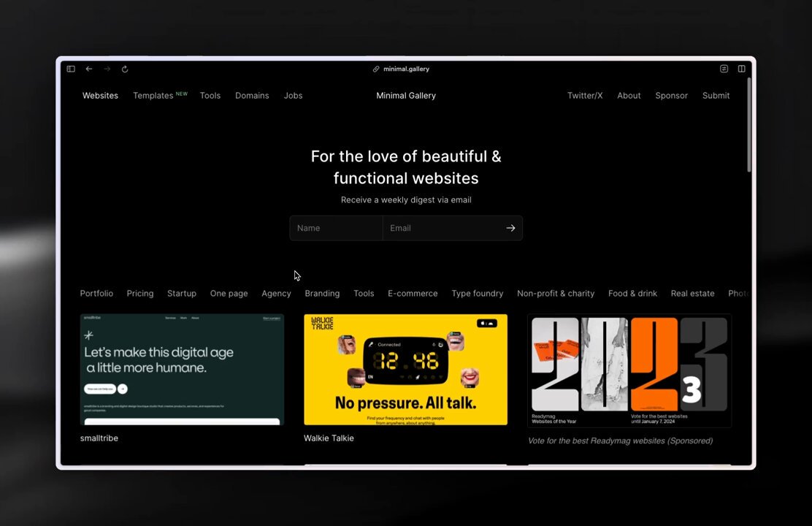Filter by E-commerce category
The width and height of the screenshot is (812, 526).
pyautogui.click(x=413, y=293)
